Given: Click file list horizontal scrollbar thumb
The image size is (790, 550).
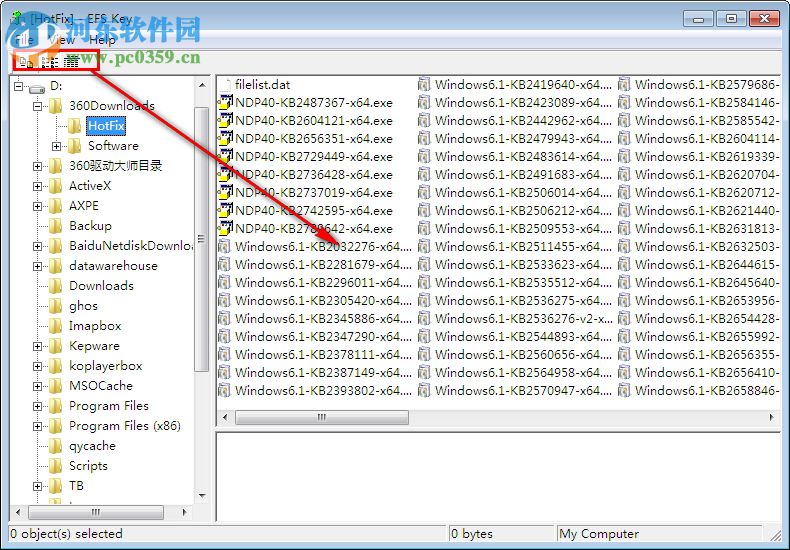Looking at the screenshot, I should click(x=321, y=418).
